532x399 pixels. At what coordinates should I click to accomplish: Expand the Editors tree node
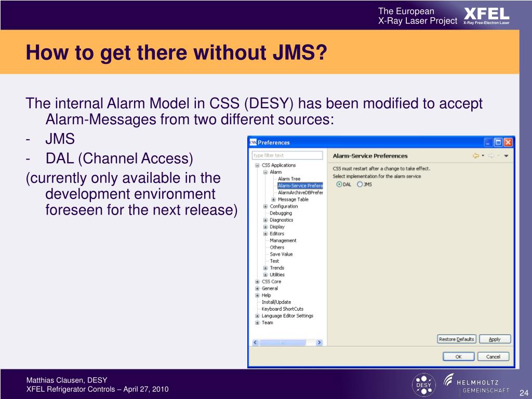point(265,234)
